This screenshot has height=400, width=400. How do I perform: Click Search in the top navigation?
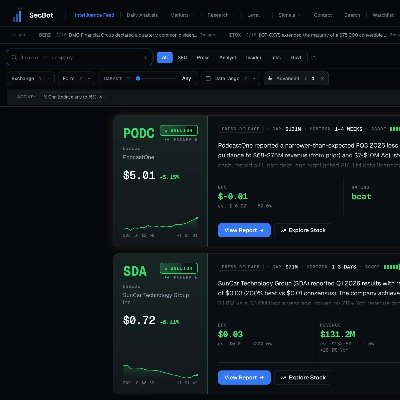point(352,15)
